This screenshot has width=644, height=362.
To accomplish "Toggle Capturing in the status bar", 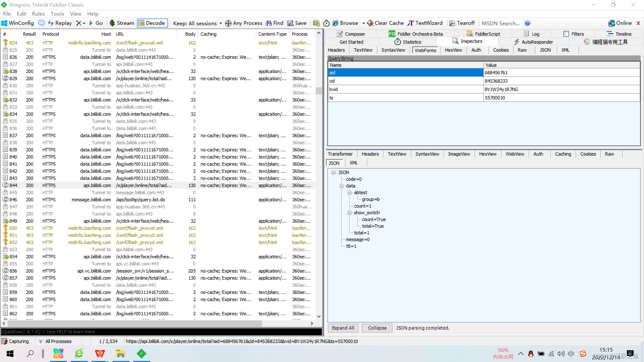I will (x=15, y=341).
